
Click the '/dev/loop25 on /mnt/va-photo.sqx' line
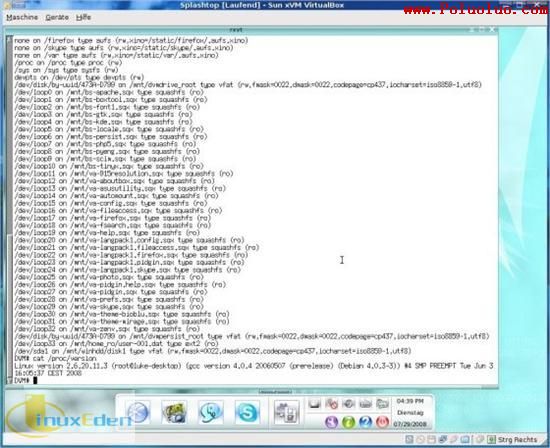109,277
